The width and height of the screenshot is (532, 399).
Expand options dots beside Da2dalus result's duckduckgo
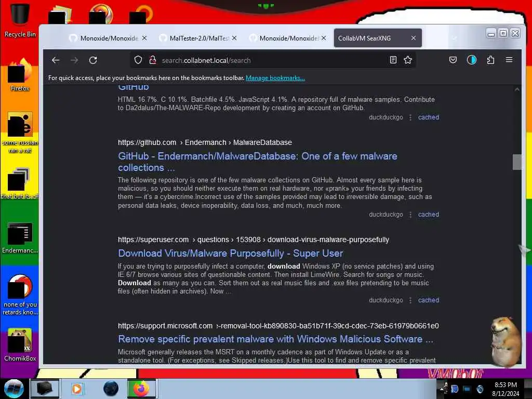pyautogui.click(x=410, y=117)
